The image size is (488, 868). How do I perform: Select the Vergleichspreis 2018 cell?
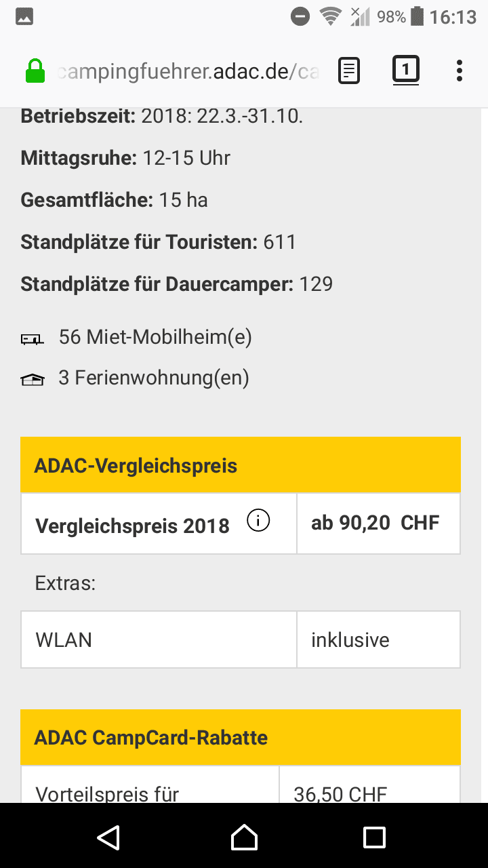pyautogui.click(x=159, y=524)
